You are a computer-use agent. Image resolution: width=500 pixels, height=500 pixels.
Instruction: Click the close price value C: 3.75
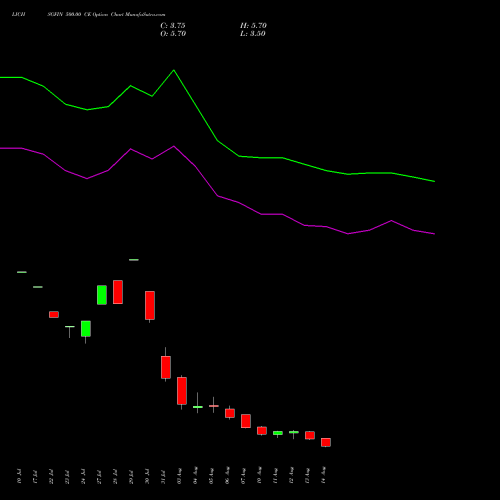pos(173,26)
